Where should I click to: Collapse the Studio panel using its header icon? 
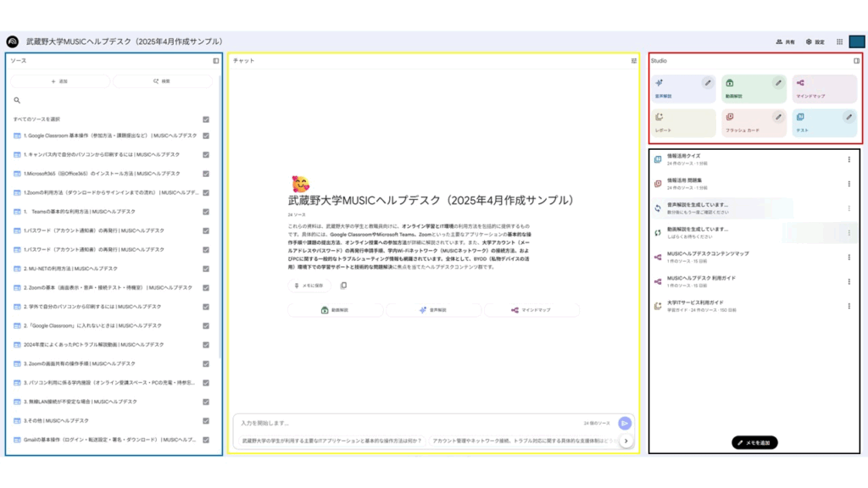click(x=856, y=61)
